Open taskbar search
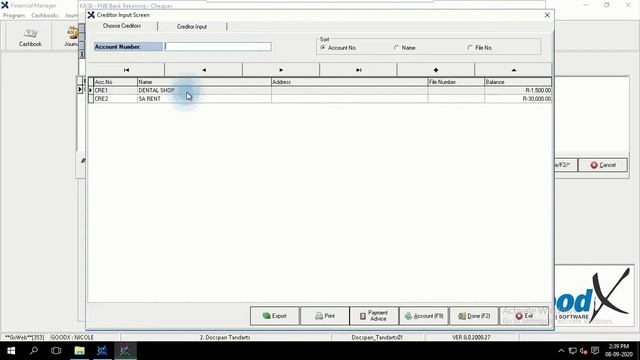640x360 pixels. click(x=34, y=351)
